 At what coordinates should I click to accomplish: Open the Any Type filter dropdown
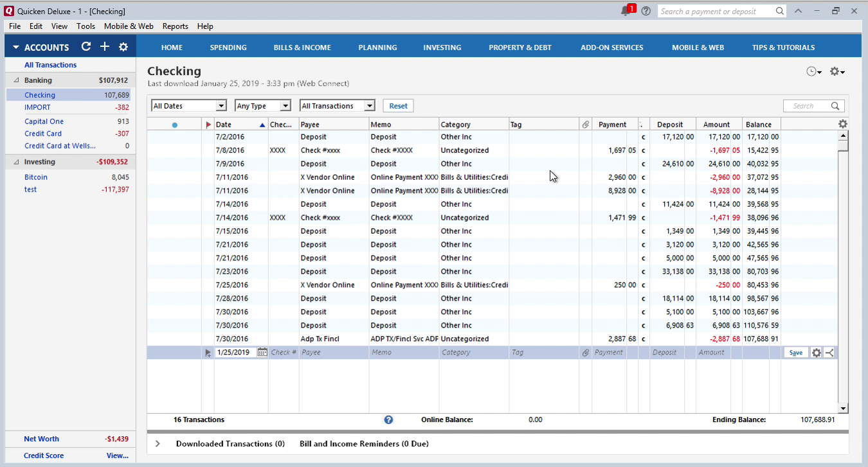(263, 106)
